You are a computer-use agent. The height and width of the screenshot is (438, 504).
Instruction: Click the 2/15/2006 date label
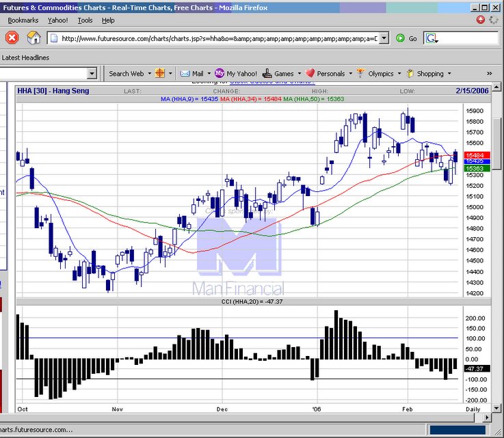coord(472,91)
